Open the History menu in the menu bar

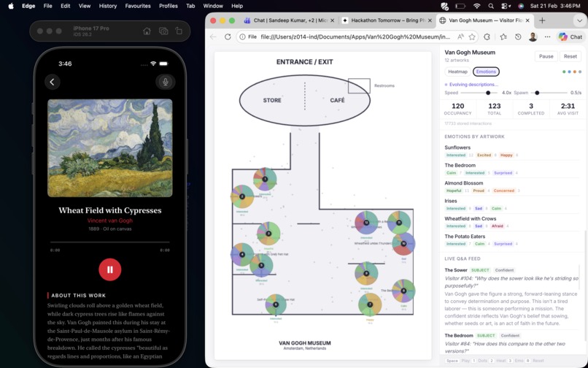coord(108,6)
